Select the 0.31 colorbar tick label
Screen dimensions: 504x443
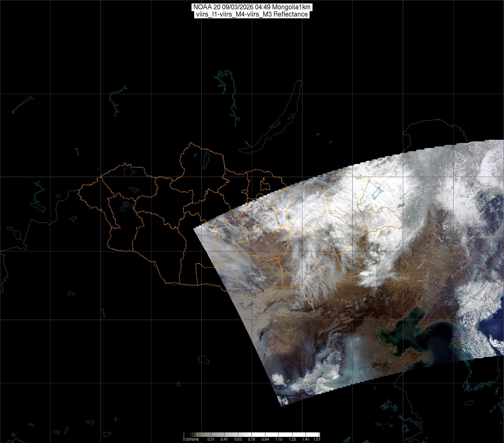click(x=211, y=440)
